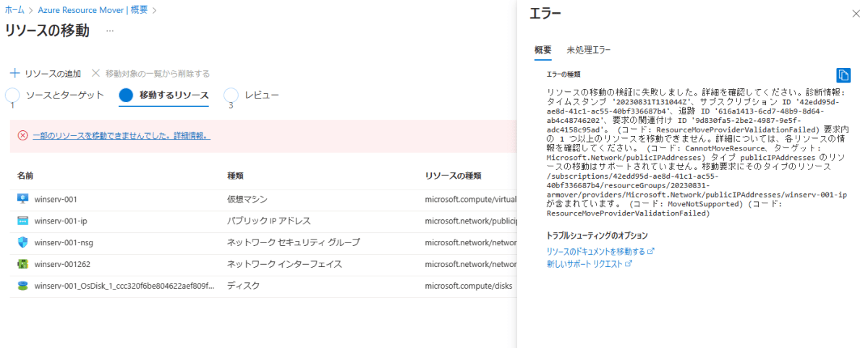
Task: Select the winserv-001-ip resource name
Action: (61, 221)
